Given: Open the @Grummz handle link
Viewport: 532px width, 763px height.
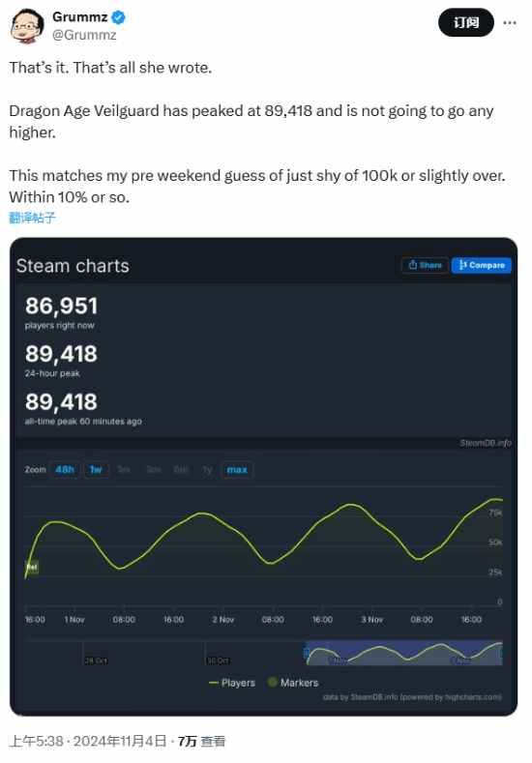Looking at the screenshot, I should [84, 35].
